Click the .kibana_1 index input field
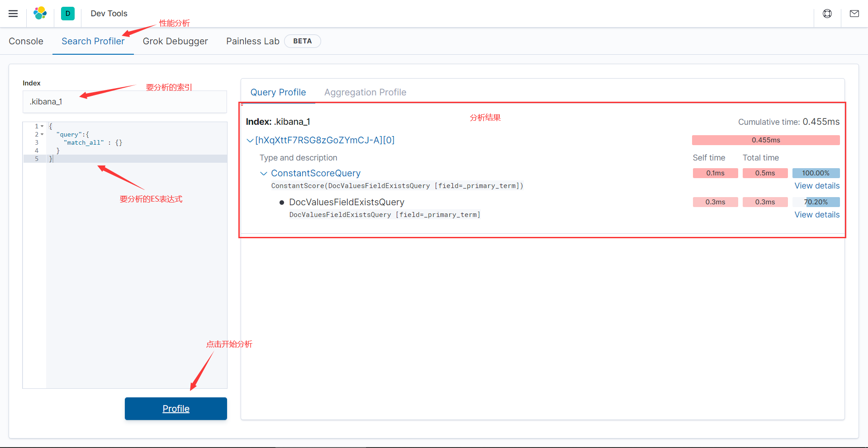868x448 pixels. coord(124,101)
